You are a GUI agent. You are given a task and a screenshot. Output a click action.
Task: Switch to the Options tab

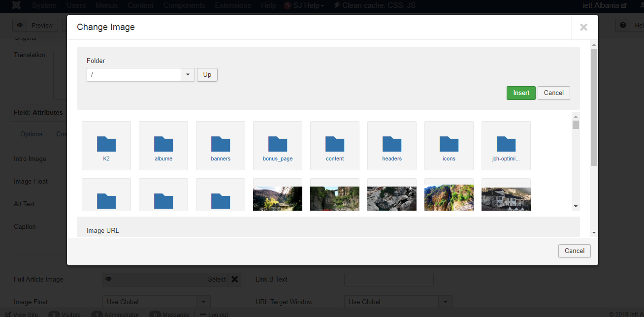[31, 134]
